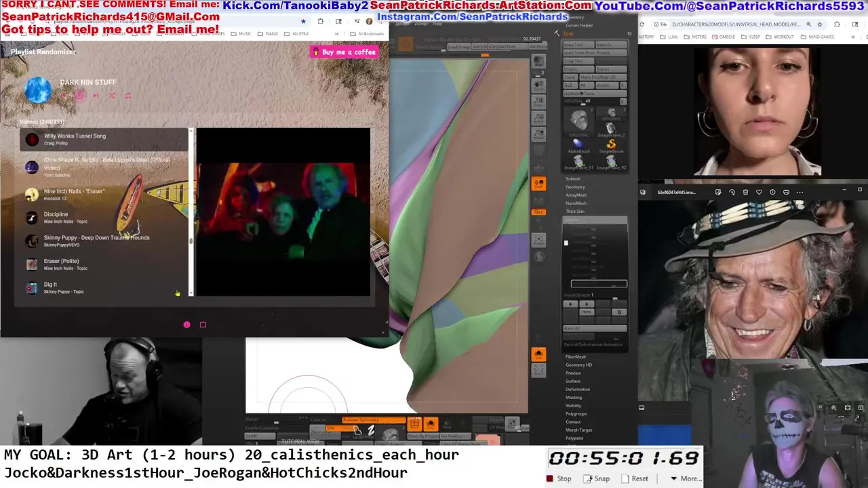Expand the Thick Skin section
Screen dimensions: 868x488
[x=575, y=211]
